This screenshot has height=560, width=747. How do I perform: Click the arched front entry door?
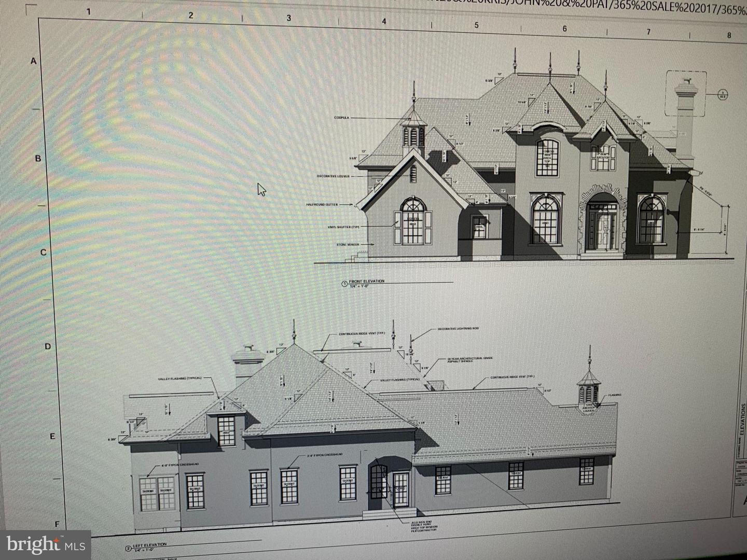coord(602,229)
